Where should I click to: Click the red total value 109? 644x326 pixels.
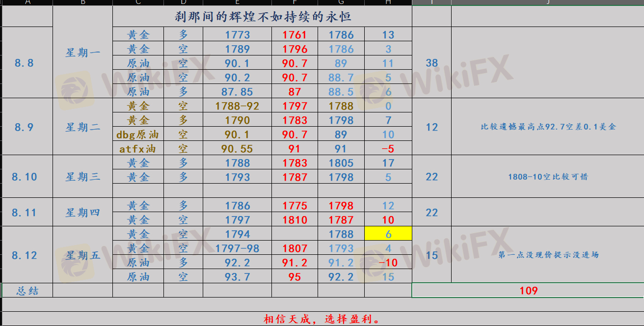528,291
